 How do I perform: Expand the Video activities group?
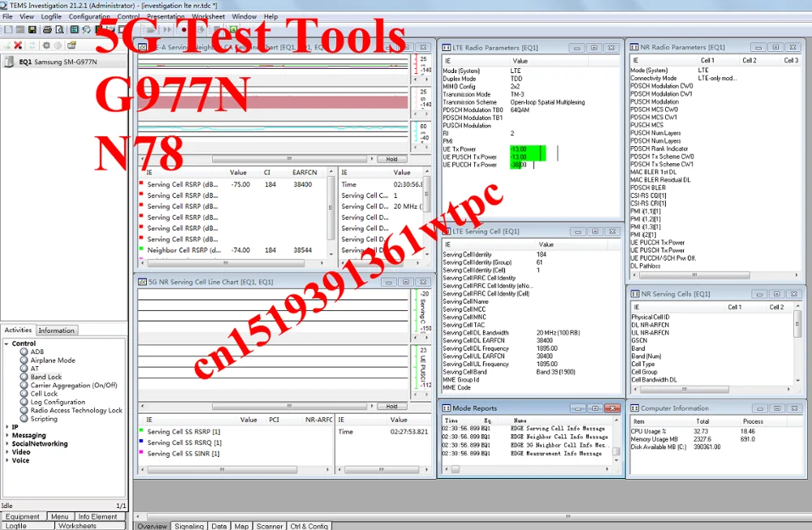6,452
